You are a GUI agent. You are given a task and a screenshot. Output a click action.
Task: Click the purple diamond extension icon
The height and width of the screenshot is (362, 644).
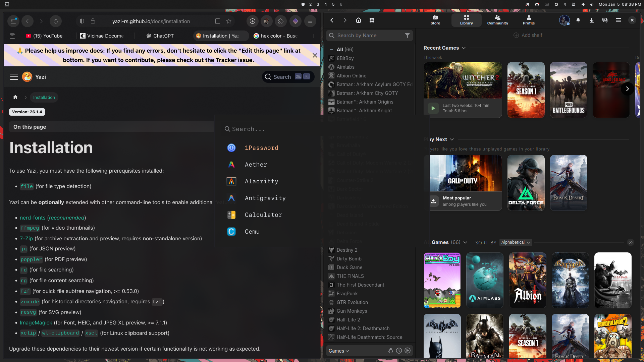pos(296,21)
